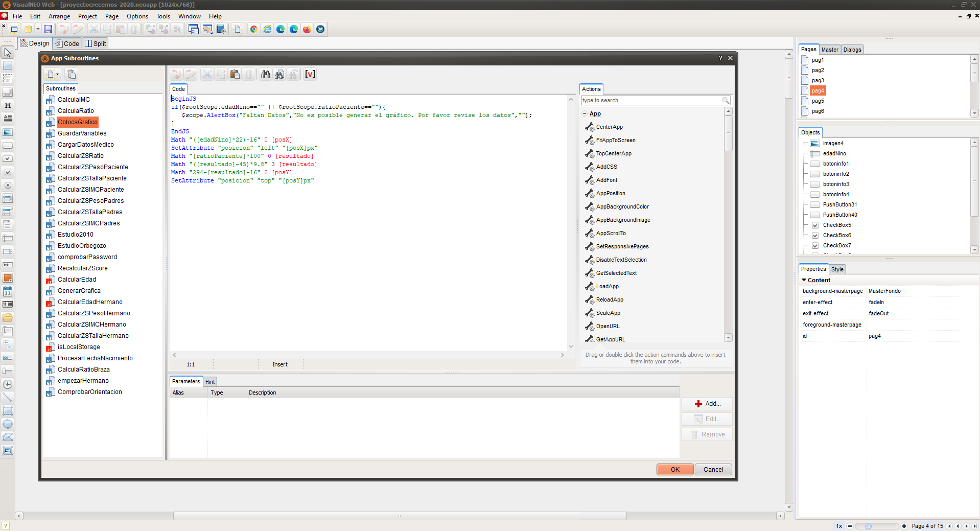
Task: Switch to the Split view tab
Action: coord(96,43)
